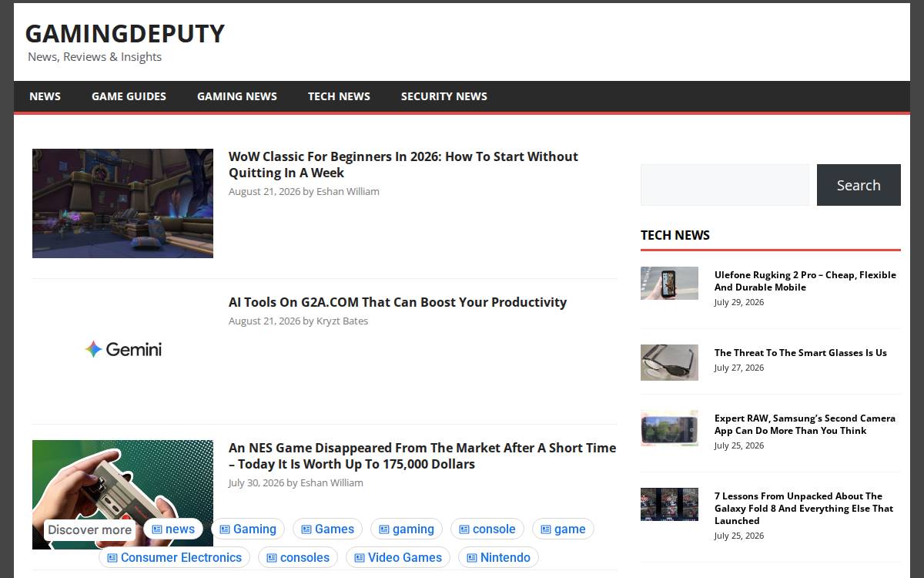The image size is (924, 578).
Task: Select the lowercase 'console' discover chip
Action: pyautogui.click(x=487, y=529)
